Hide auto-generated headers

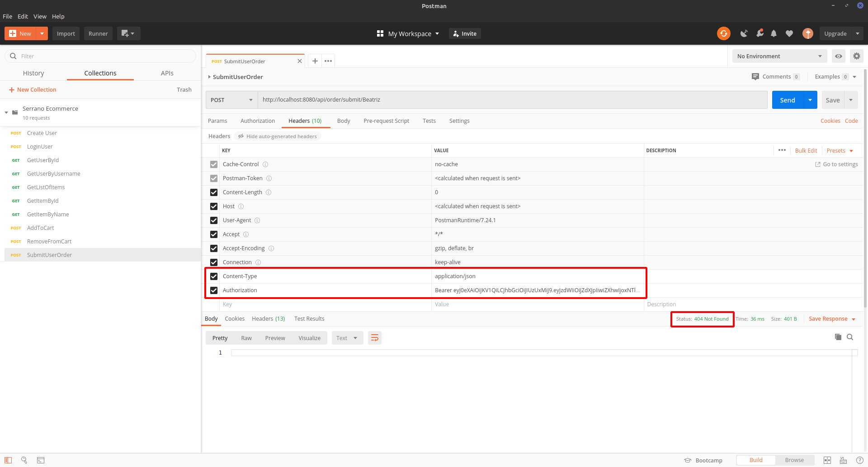pyautogui.click(x=278, y=136)
